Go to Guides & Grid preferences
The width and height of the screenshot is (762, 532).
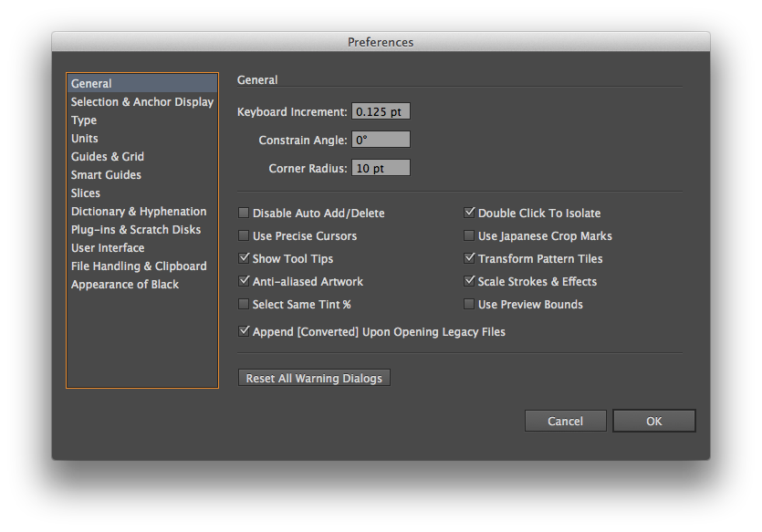[x=141, y=156]
